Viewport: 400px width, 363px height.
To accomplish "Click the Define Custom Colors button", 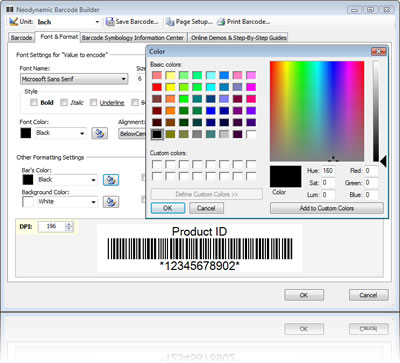I will (x=207, y=194).
